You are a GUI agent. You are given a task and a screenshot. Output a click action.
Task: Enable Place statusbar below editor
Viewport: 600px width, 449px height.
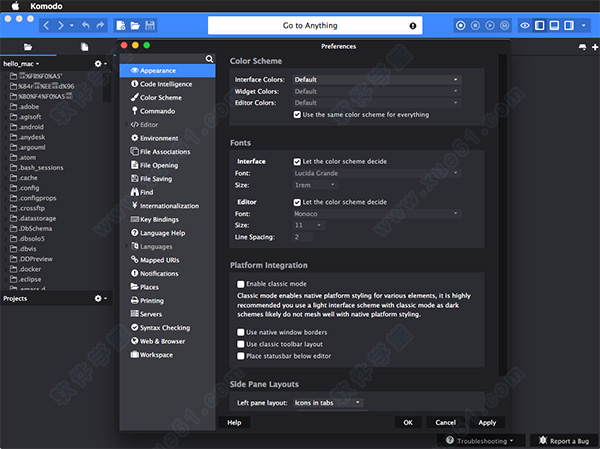pos(241,356)
